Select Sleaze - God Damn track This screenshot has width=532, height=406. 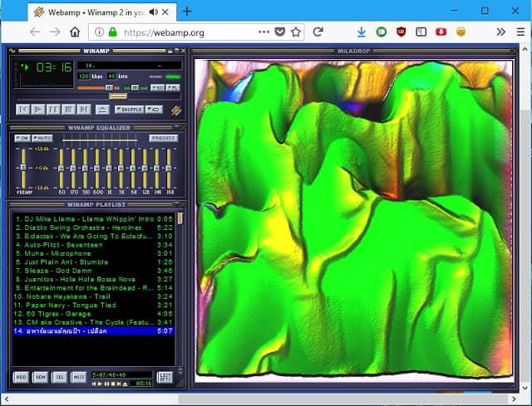coord(94,271)
